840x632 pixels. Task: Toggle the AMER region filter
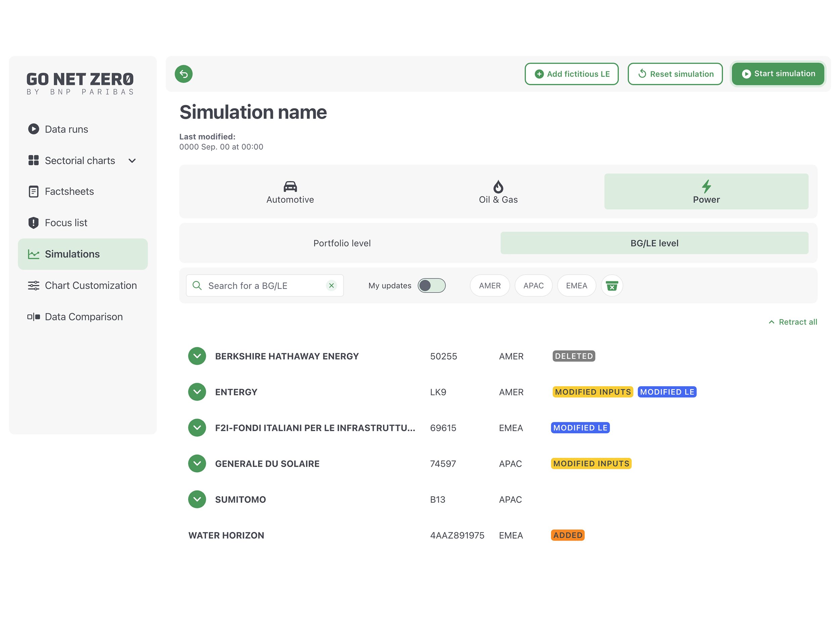(x=490, y=285)
